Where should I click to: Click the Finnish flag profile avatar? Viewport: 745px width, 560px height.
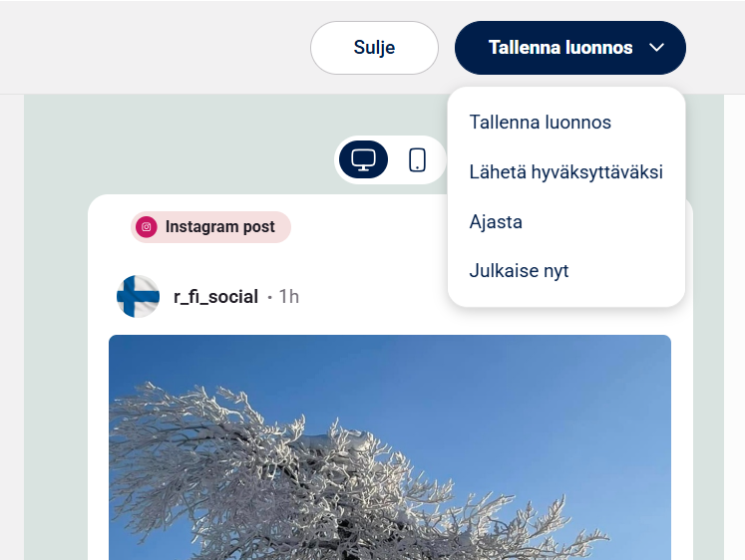[138, 296]
